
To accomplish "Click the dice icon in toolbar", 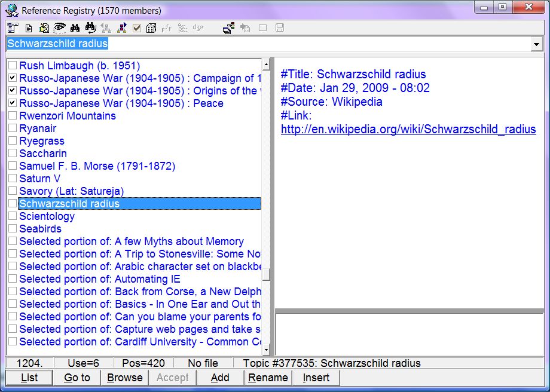I will [151, 28].
